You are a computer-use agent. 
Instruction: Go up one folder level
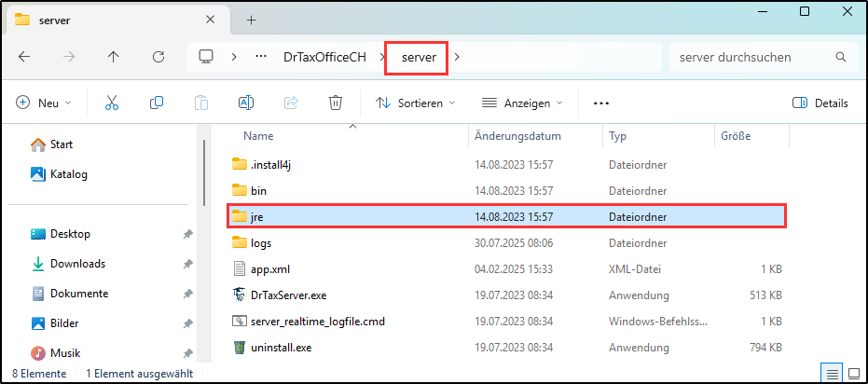(113, 57)
